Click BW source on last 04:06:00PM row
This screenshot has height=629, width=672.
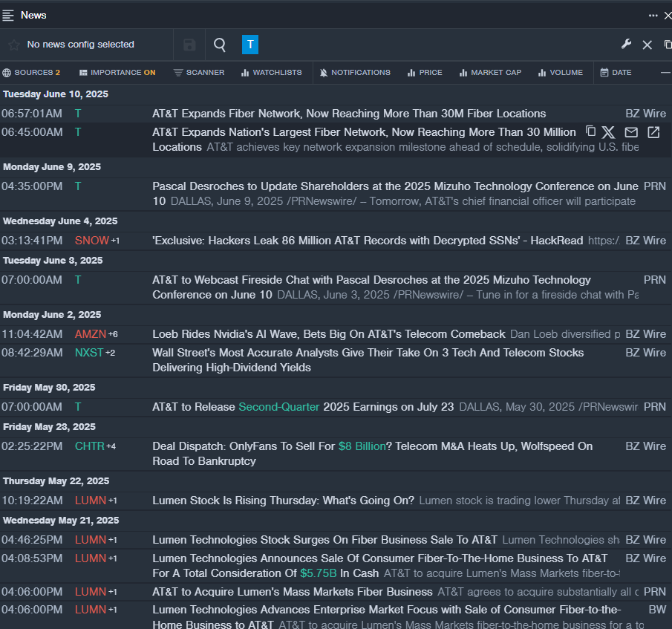[657, 609]
